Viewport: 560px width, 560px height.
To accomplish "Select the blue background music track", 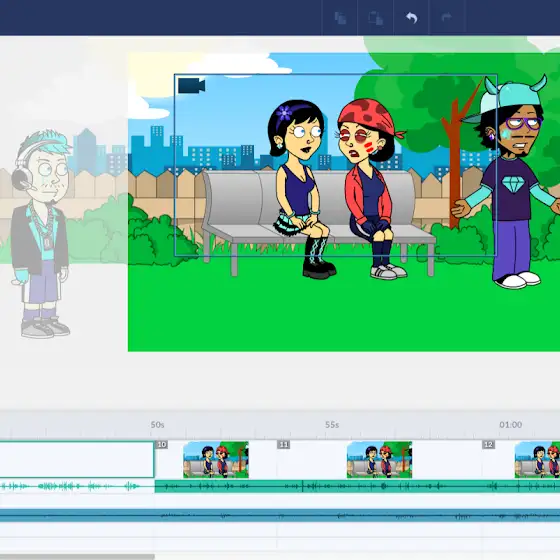I will pos(280,515).
